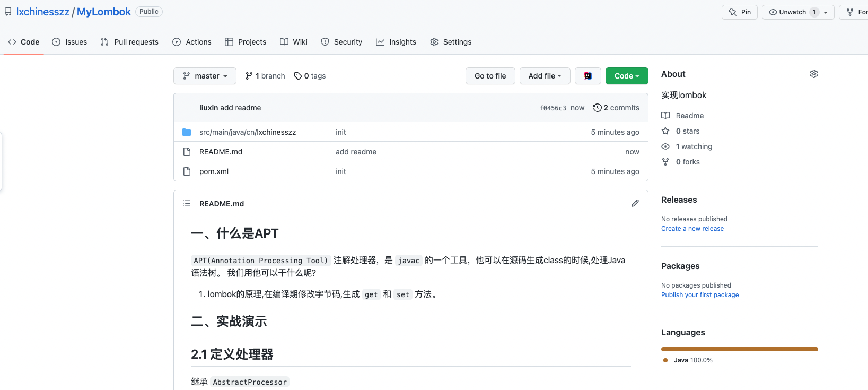Click Create a new release

pyautogui.click(x=692, y=229)
